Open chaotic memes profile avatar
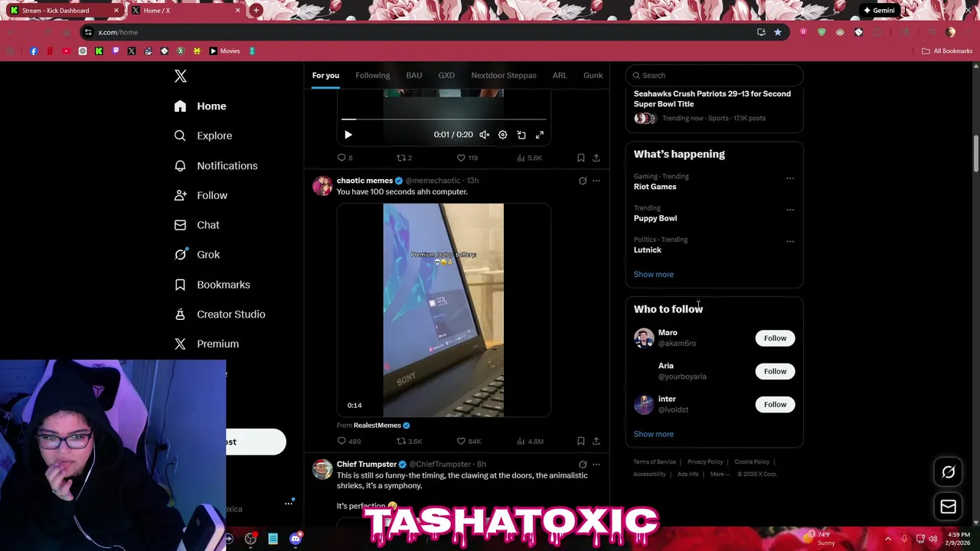Image resolution: width=980 pixels, height=551 pixels. point(322,186)
